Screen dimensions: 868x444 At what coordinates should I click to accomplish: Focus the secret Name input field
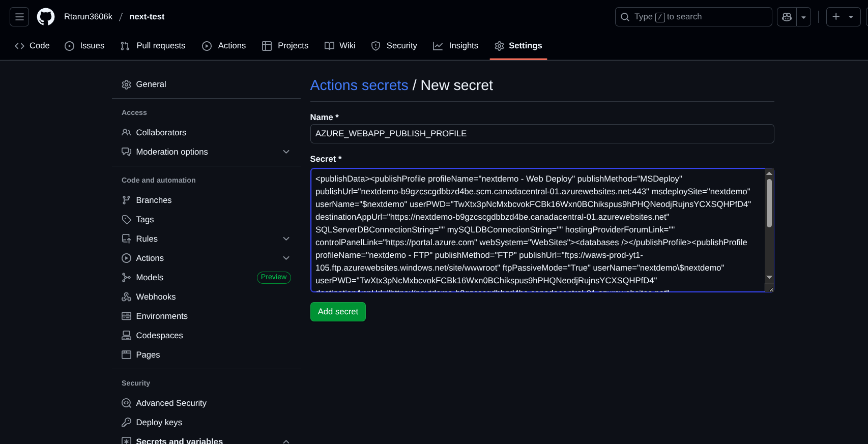tap(542, 134)
